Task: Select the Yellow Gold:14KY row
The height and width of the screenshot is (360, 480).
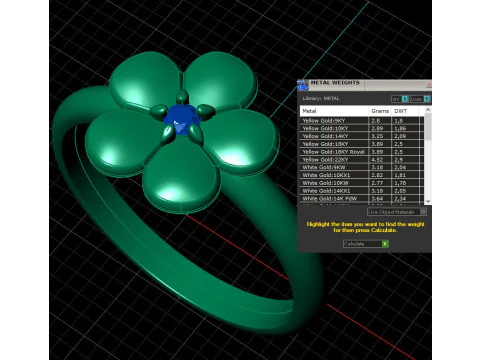Action: click(362, 136)
